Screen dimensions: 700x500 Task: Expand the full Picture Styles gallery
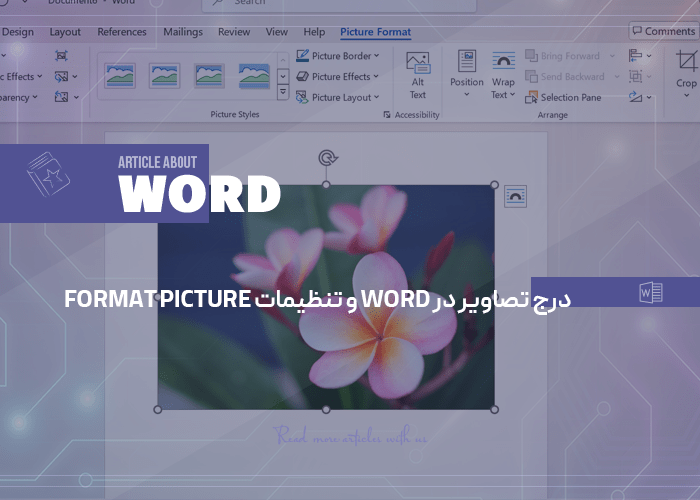coord(283,93)
